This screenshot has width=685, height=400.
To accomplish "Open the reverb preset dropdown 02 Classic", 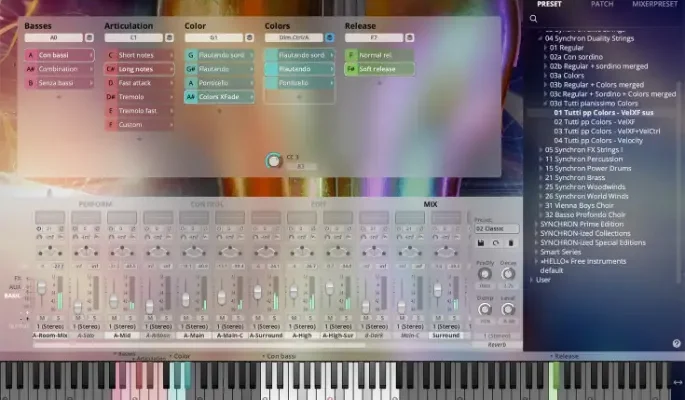I will coord(495,228).
